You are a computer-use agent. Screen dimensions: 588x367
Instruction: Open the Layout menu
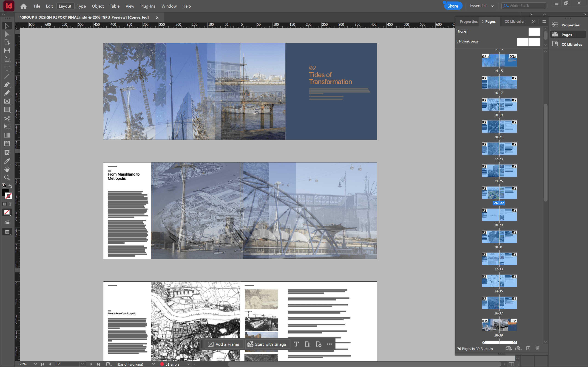pyautogui.click(x=65, y=6)
